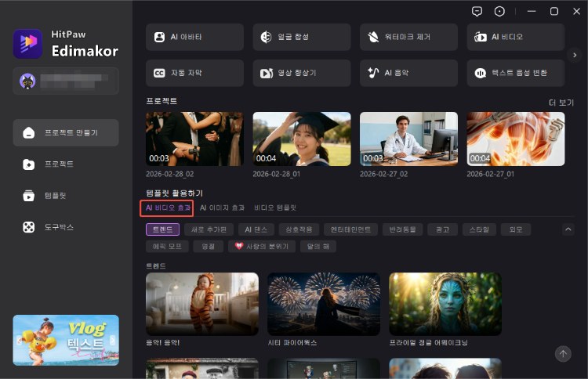Filter by AI 댄스 category
588x379 pixels.
point(256,229)
